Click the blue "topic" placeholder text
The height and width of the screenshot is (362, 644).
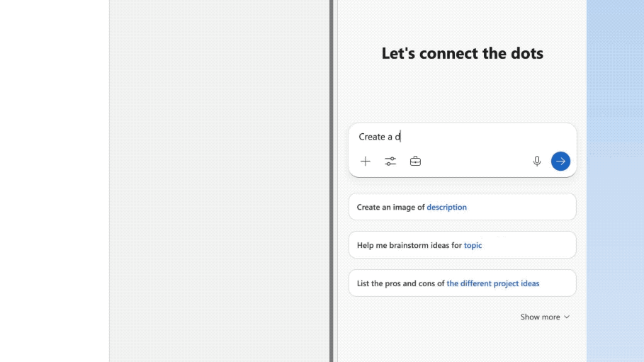473,245
